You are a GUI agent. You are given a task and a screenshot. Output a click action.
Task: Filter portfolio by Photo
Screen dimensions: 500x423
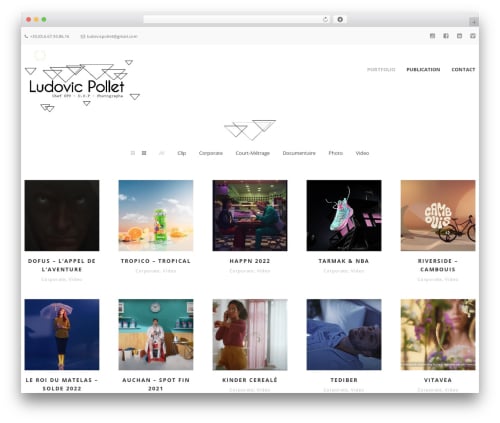coord(336,153)
